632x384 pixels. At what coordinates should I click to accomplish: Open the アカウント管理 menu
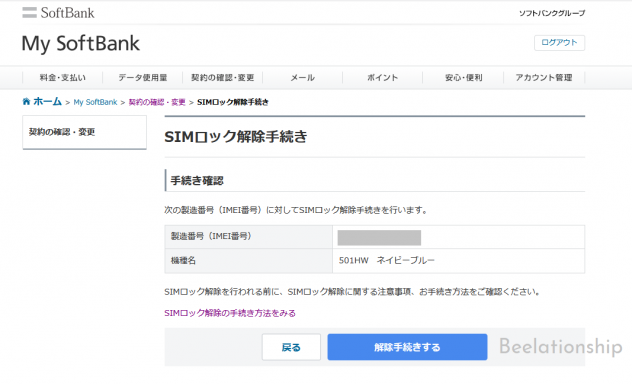click(x=544, y=78)
